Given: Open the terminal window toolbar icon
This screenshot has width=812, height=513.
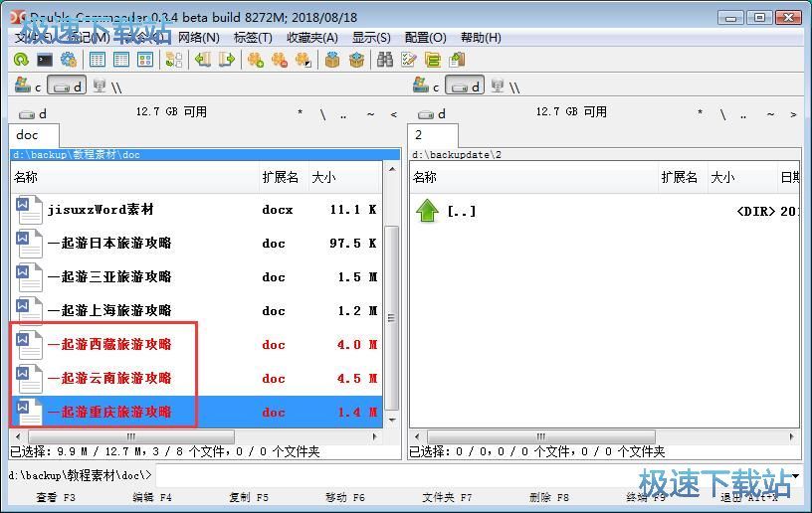Looking at the screenshot, I should tap(45, 60).
